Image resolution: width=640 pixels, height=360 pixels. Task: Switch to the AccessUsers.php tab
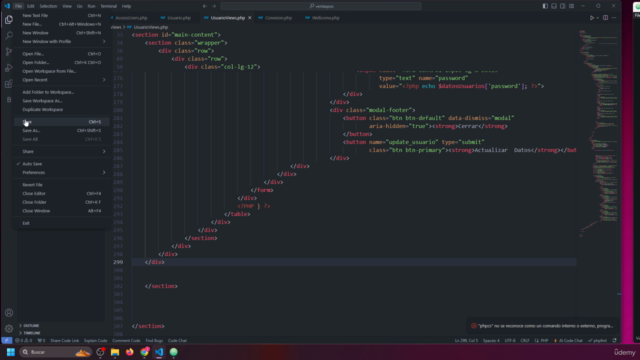coord(130,18)
